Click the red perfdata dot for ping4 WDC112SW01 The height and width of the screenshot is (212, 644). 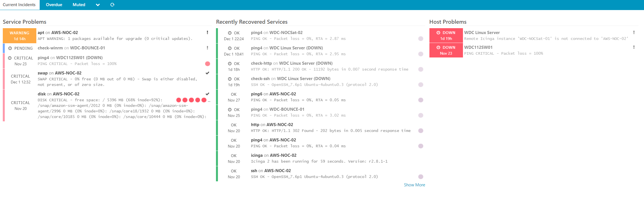click(x=207, y=64)
